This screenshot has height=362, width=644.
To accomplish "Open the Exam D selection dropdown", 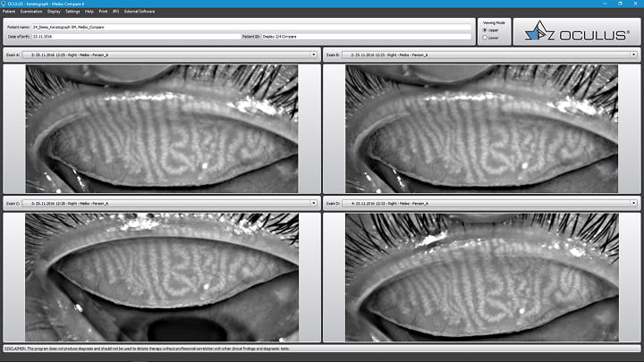I will coord(635,203).
